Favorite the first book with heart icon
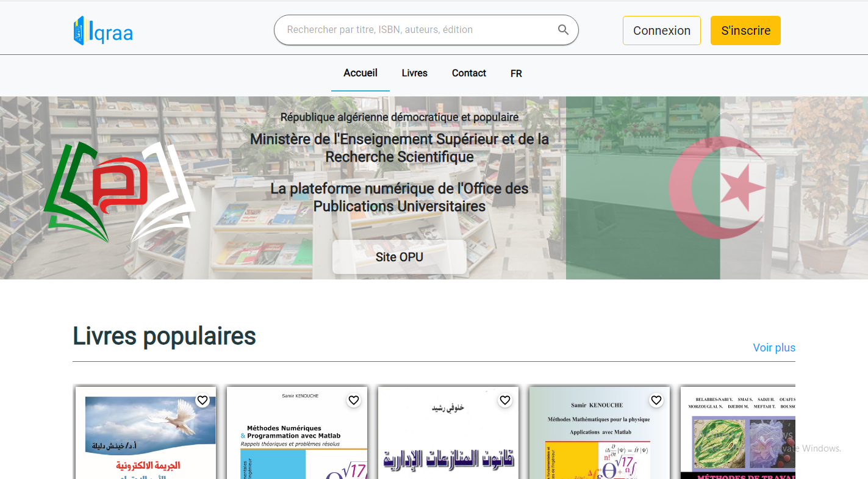The height and width of the screenshot is (479, 868). [203, 400]
